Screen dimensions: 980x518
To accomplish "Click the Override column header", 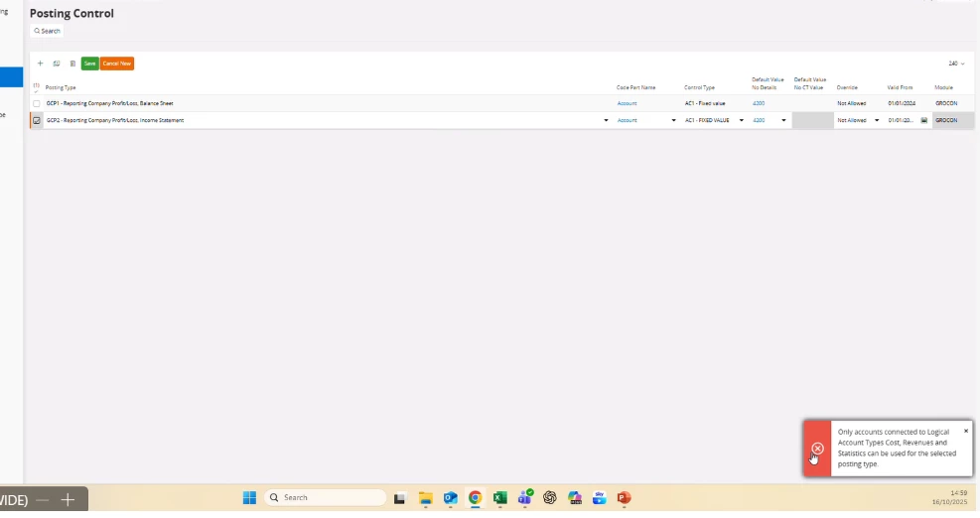I will coord(848,87).
